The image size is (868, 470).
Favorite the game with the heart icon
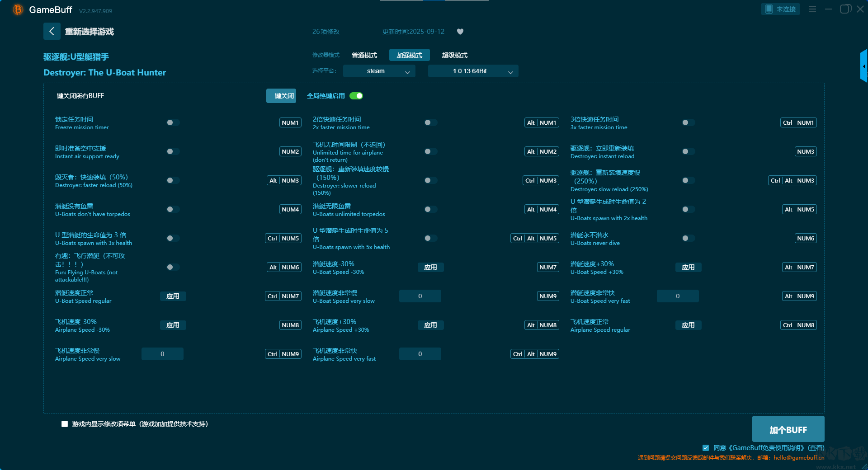point(460,32)
